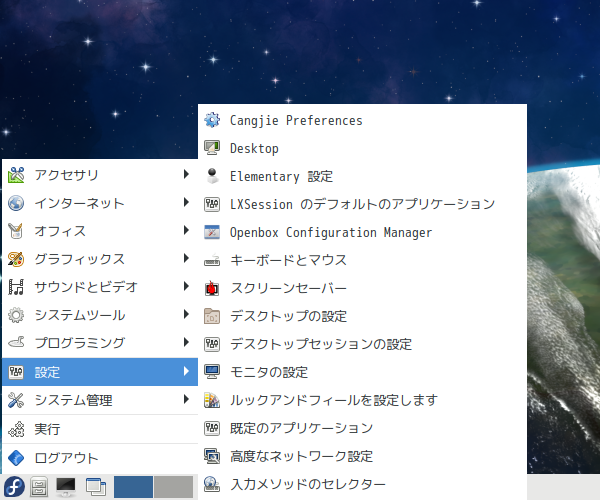Open 入力メソッドのセレクター entry
Screen dimensions: 600x500
pos(362,484)
